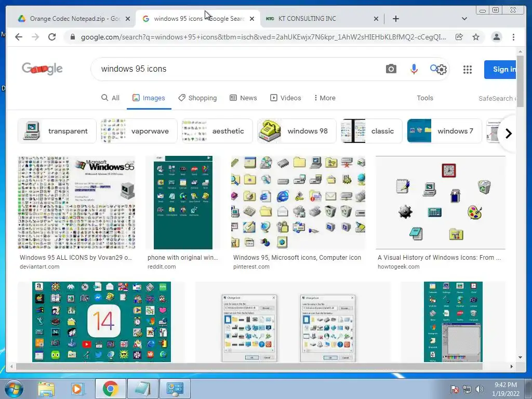532x399 pixels.
Task: Filter by the classic chip
Action: 371,131
